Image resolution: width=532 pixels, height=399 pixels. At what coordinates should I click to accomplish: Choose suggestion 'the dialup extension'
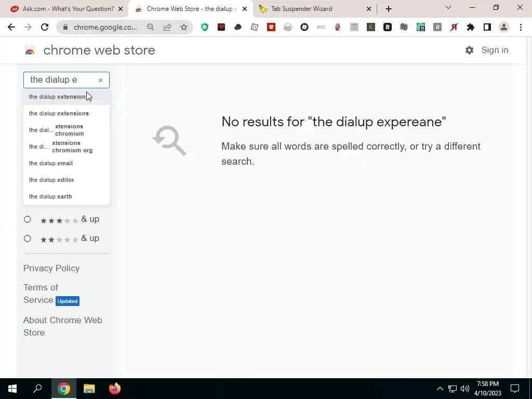pos(66,97)
